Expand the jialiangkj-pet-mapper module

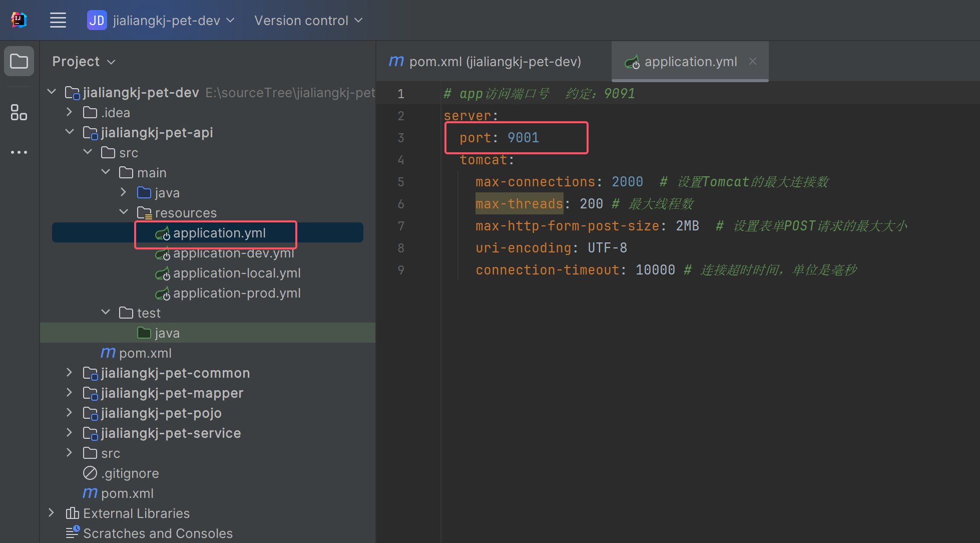pos(70,392)
